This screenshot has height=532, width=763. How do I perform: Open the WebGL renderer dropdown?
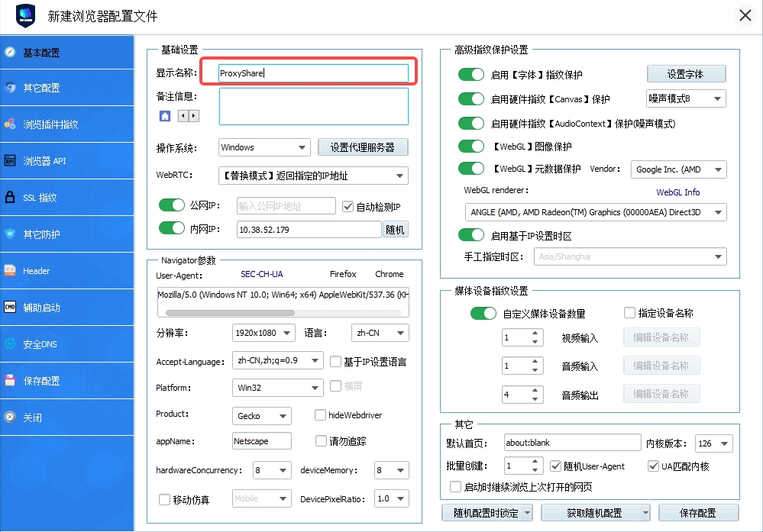coord(596,212)
